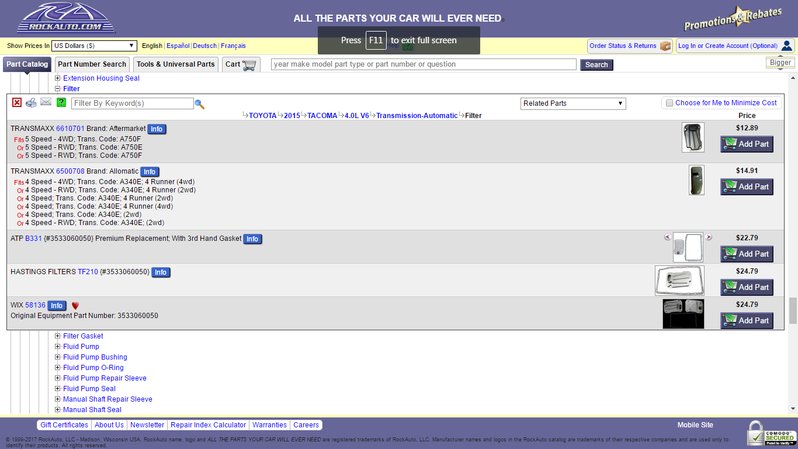Click the Order Status package icon
Screen dimensions: 798x449
(x=665, y=46)
